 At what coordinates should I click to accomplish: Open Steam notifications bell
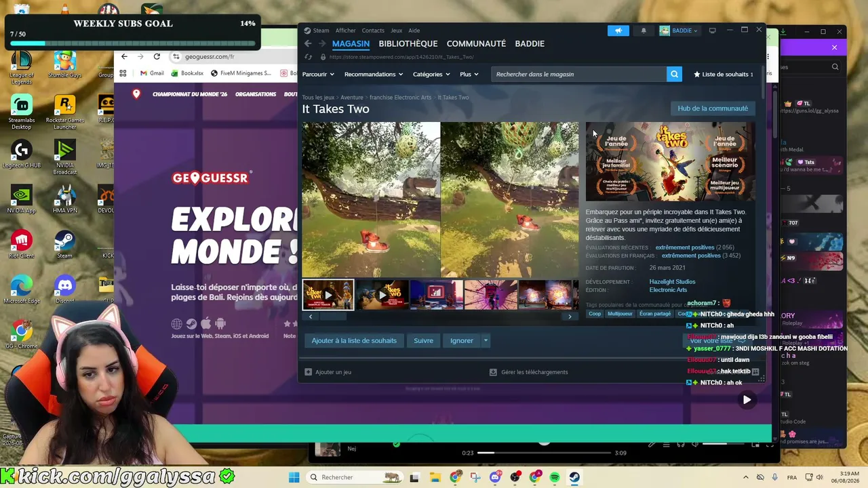click(x=644, y=30)
